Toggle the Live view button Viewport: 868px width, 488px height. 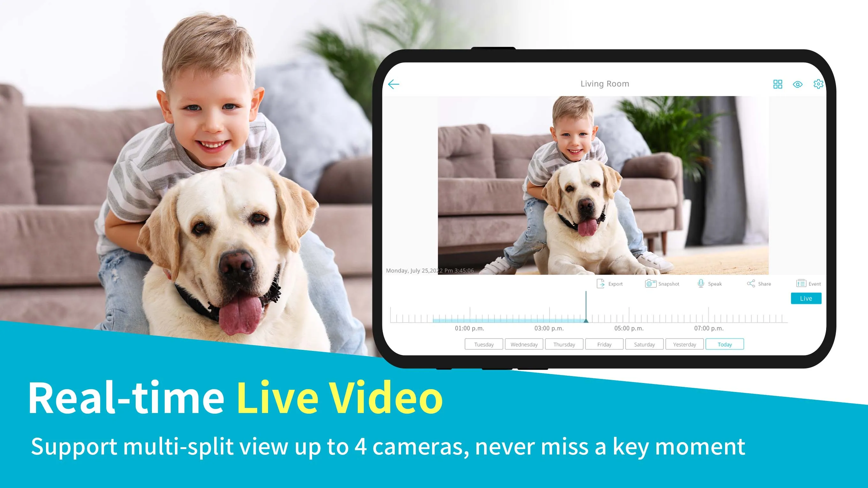pyautogui.click(x=807, y=298)
